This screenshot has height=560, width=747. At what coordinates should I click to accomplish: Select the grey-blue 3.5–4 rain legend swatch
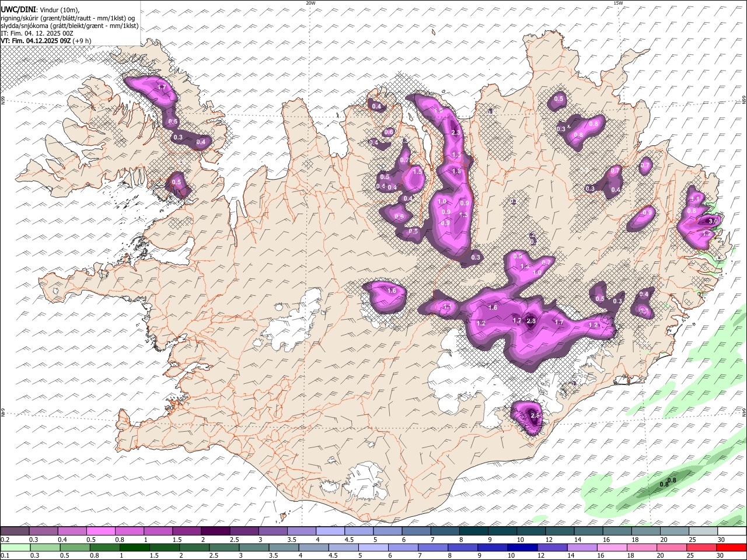point(284,547)
